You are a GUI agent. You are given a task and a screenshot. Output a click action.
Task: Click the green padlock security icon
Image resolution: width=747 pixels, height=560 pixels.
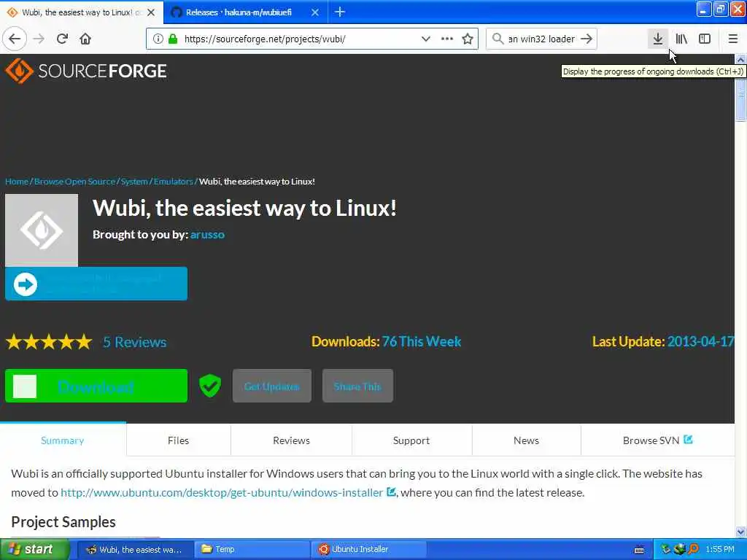pos(172,39)
